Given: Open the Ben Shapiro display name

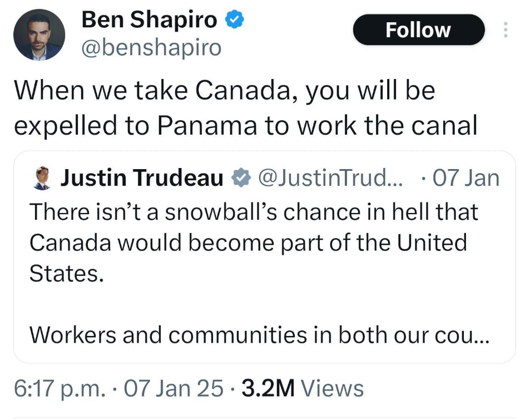Looking at the screenshot, I should [149, 21].
